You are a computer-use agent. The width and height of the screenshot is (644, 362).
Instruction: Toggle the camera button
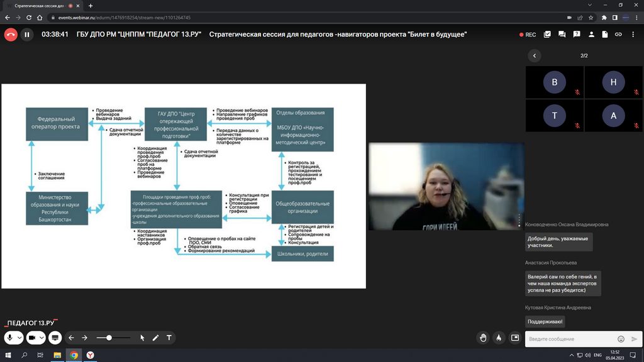click(32, 337)
